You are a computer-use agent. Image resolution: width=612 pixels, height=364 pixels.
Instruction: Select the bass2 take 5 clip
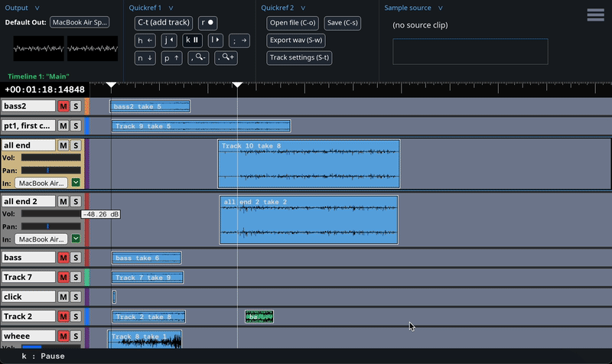pyautogui.click(x=150, y=106)
